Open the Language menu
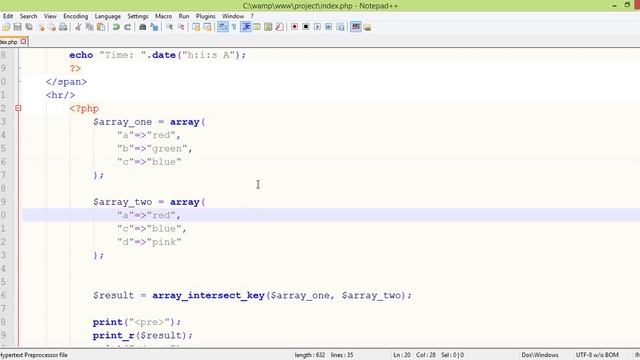 coord(108,16)
